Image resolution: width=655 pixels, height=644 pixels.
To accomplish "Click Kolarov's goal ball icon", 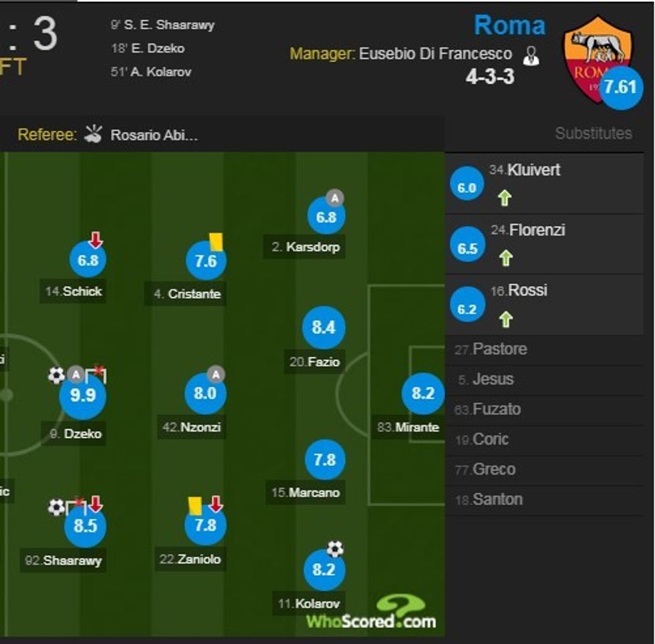I will 335,550.
